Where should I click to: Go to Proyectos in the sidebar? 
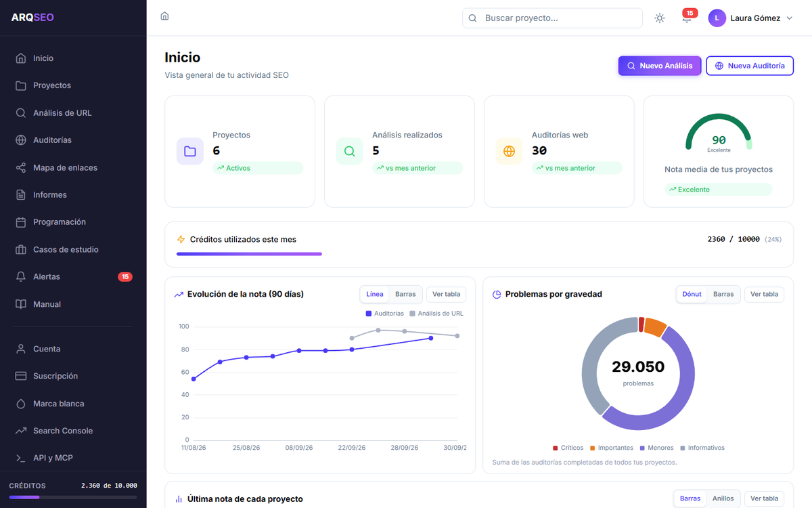73,85
